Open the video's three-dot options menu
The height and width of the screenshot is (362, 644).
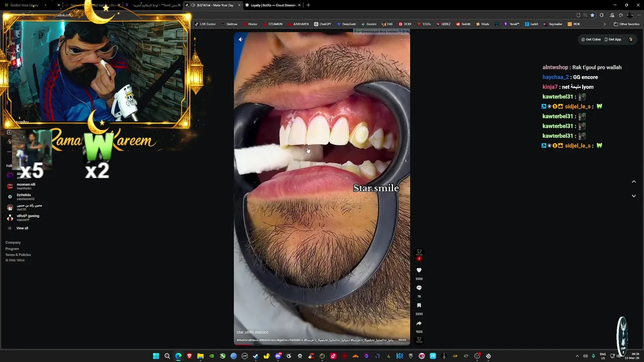pos(403,39)
